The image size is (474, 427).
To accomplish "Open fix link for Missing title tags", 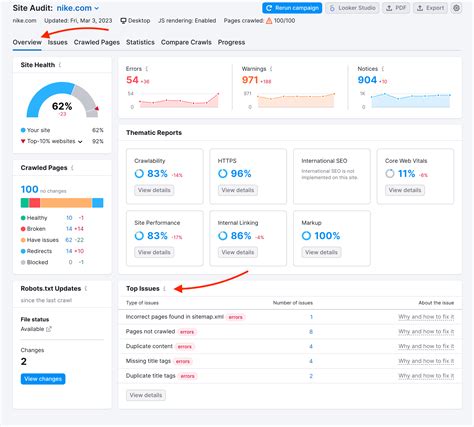I will [x=426, y=361].
